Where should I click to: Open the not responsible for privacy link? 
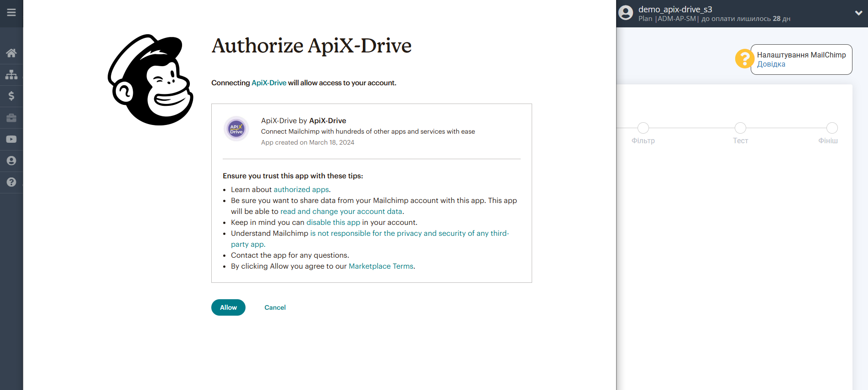pos(370,239)
